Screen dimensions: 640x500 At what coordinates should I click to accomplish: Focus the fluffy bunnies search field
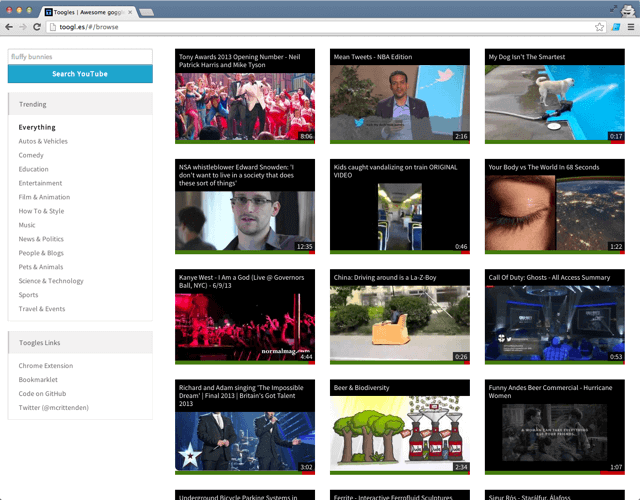point(80,57)
